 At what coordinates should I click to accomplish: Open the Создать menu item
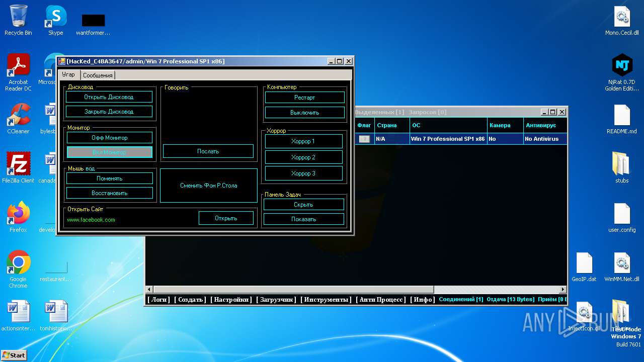190,300
